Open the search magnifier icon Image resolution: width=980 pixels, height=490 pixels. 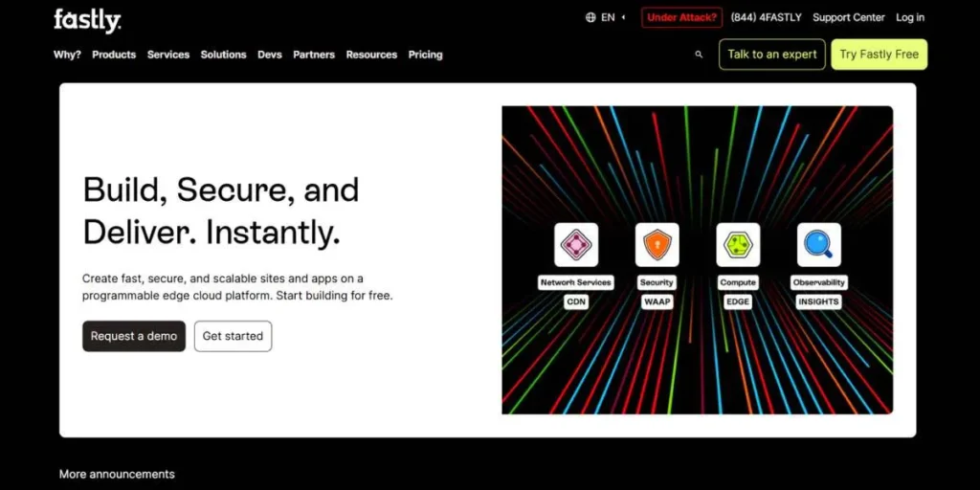[x=699, y=55]
